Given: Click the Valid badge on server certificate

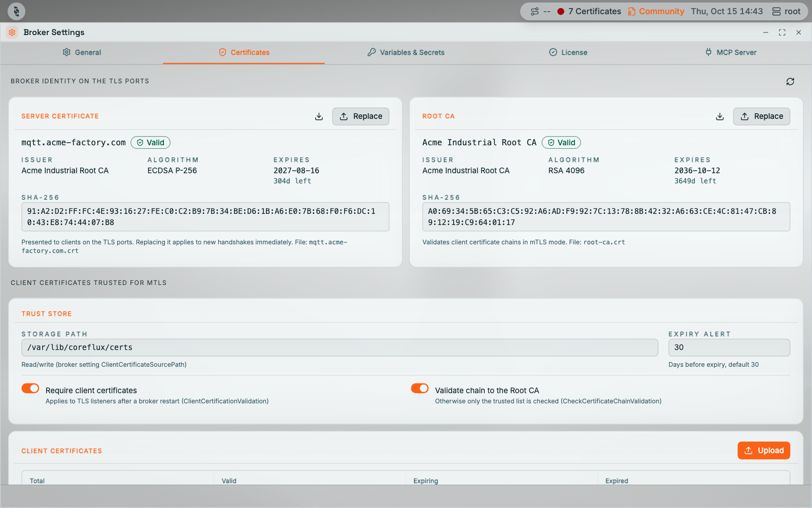Looking at the screenshot, I should click(x=151, y=143).
